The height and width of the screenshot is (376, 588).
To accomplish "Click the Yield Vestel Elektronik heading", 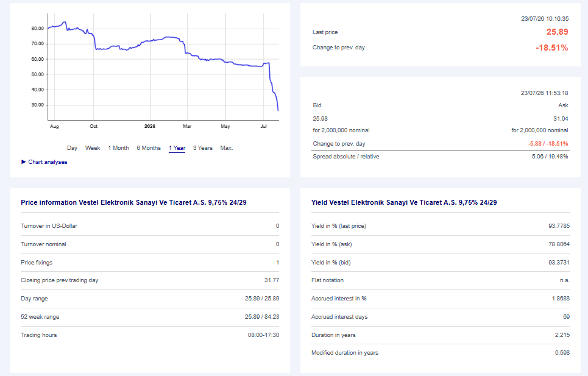I will pyautogui.click(x=404, y=202).
